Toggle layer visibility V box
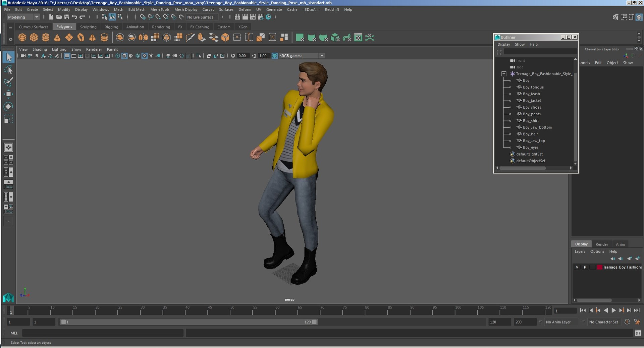Image resolution: width=644 pixels, height=348 pixels. [x=577, y=267]
